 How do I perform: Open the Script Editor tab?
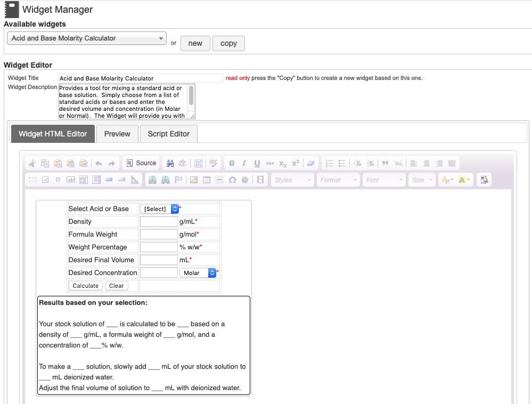point(168,134)
